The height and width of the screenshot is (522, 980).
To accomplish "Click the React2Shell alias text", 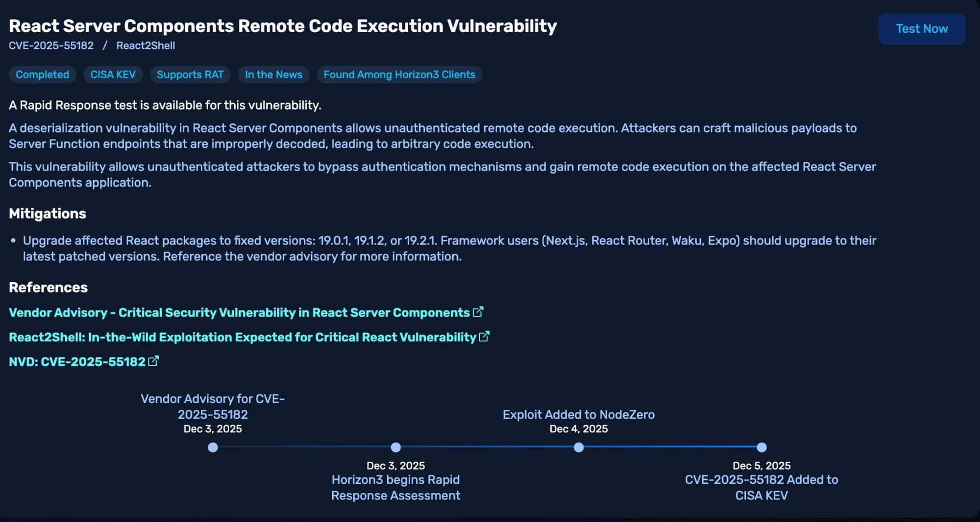I will click(146, 46).
